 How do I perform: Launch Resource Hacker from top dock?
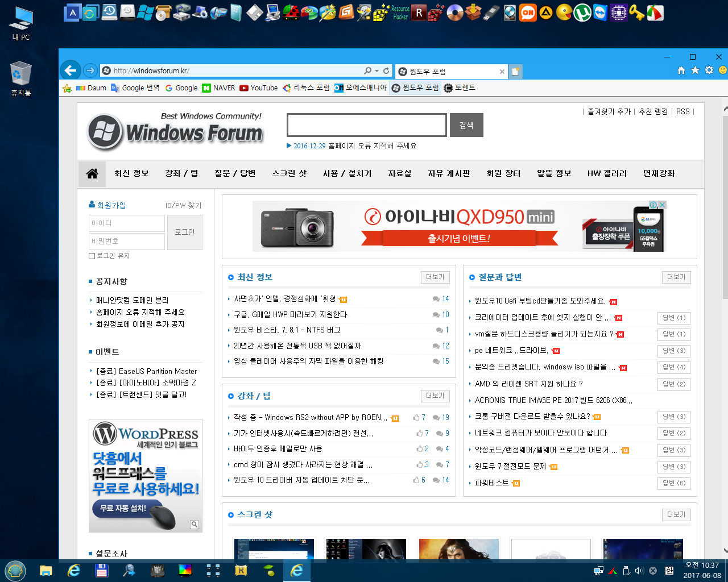(x=400, y=13)
